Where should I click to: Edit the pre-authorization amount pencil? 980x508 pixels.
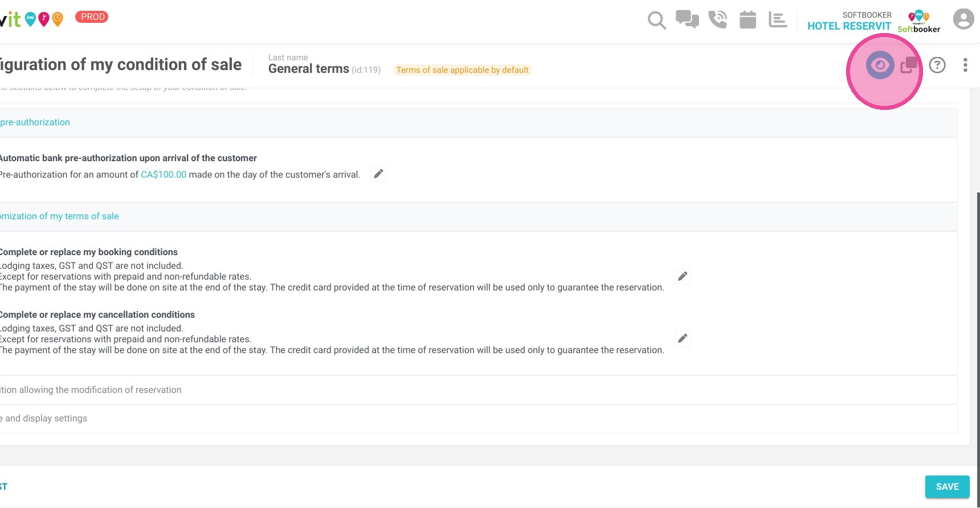[x=378, y=174]
